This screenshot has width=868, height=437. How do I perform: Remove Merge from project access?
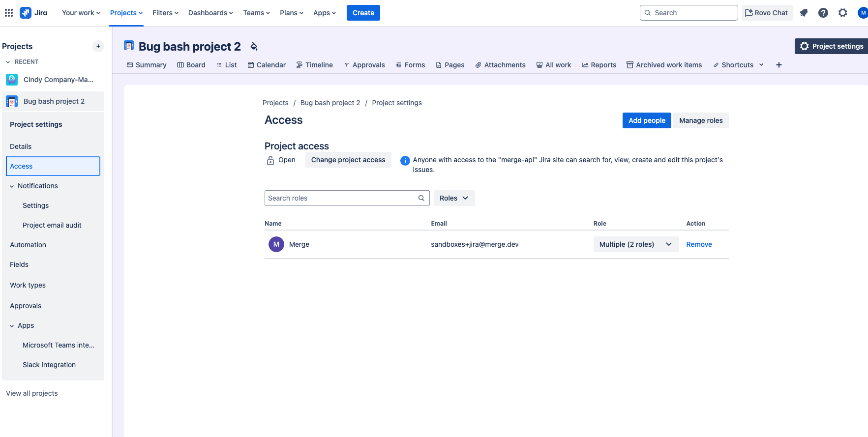(699, 244)
